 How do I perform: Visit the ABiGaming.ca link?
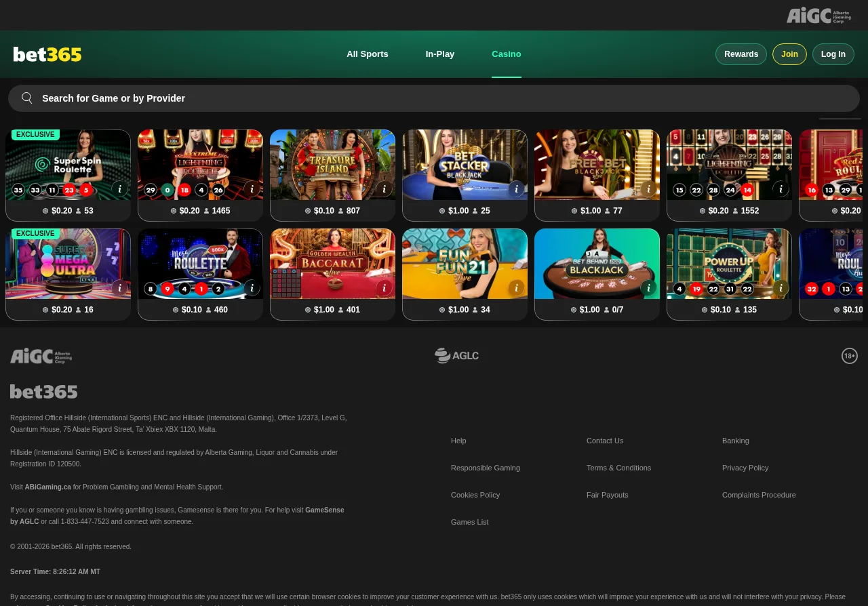pos(48,487)
